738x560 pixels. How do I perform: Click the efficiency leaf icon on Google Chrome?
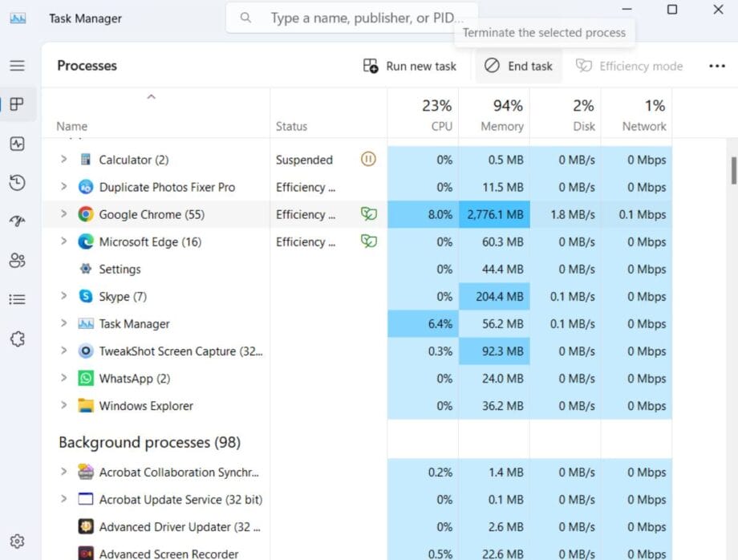[368, 214]
